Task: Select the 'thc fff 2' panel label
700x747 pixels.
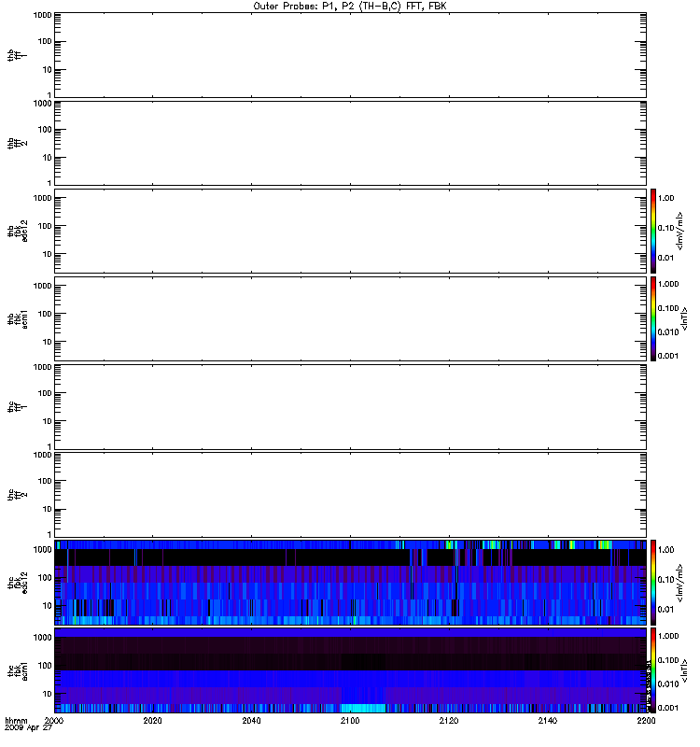Action: [17, 495]
